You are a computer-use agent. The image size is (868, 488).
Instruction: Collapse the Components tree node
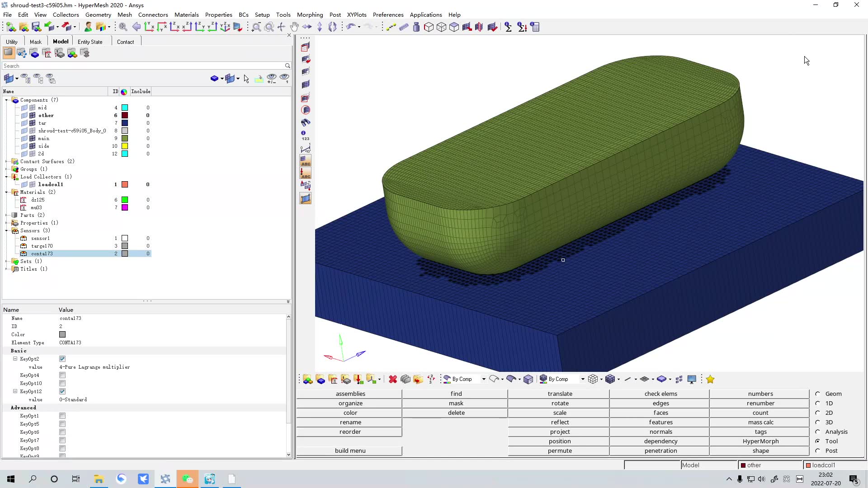point(7,100)
